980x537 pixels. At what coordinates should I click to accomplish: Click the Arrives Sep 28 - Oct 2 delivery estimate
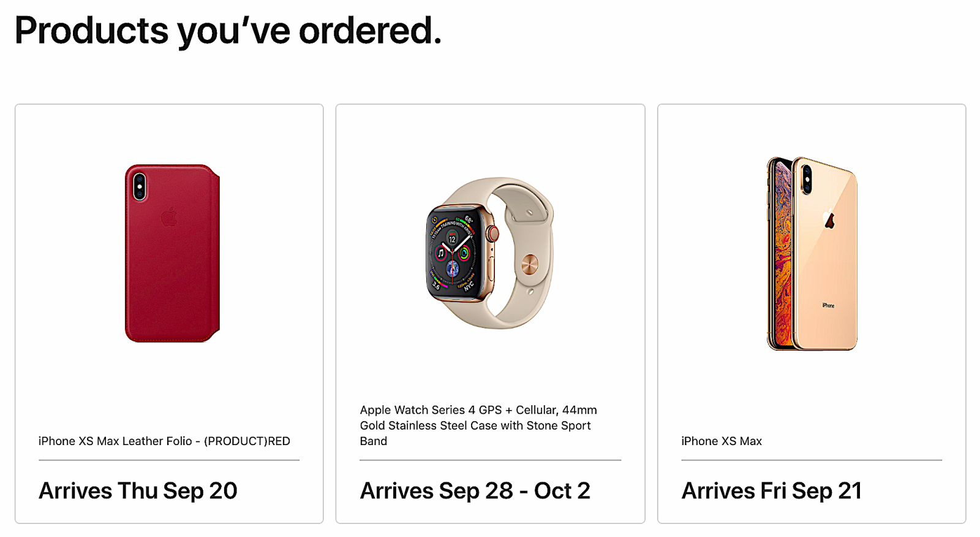click(x=475, y=490)
